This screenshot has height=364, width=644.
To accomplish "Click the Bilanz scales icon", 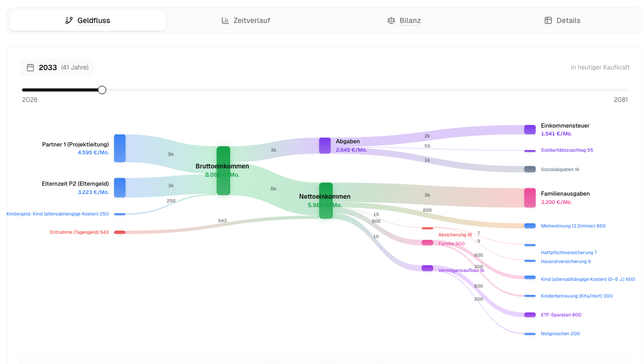I will [x=391, y=20].
